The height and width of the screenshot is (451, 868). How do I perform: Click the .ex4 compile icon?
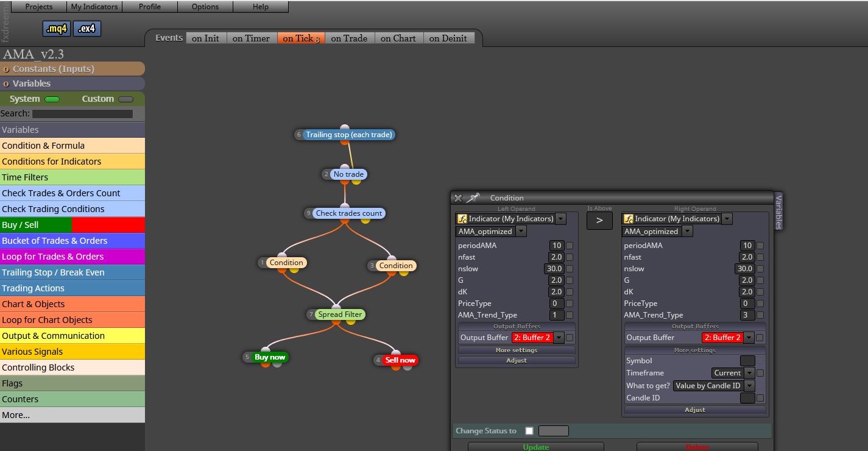(87, 29)
